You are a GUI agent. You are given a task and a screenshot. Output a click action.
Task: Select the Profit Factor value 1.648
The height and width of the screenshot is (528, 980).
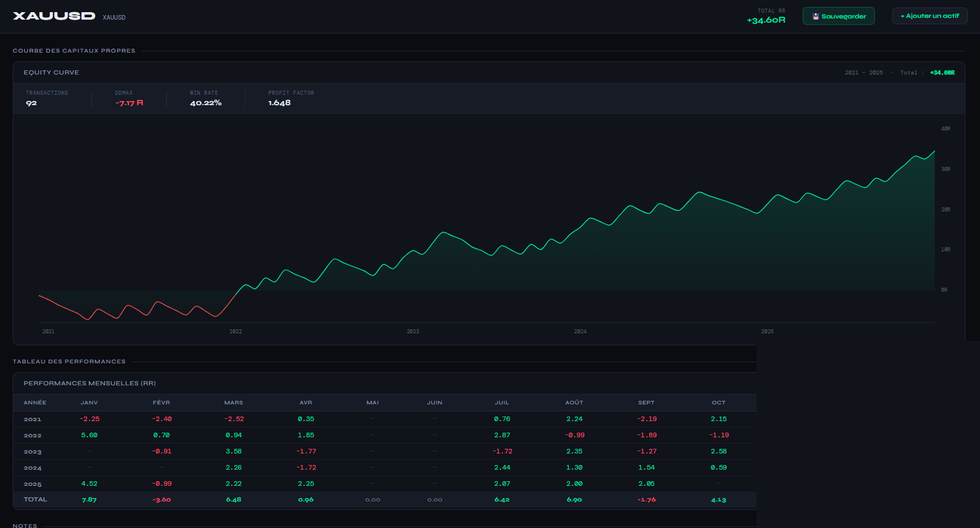(x=280, y=103)
